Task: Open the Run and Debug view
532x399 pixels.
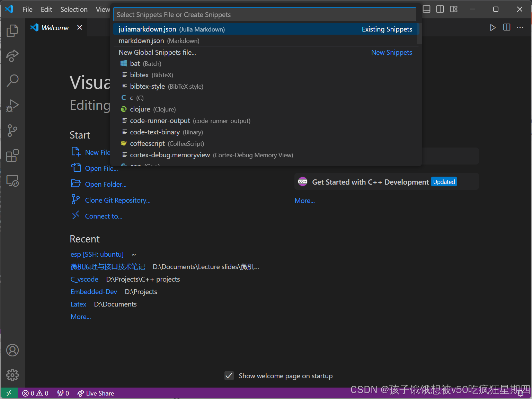Action: [12, 106]
